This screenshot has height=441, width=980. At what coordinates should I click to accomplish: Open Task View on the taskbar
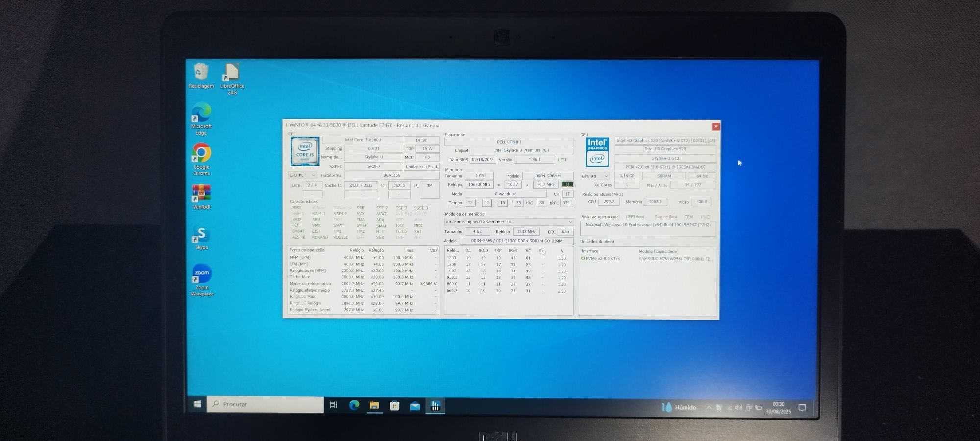(x=333, y=405)
